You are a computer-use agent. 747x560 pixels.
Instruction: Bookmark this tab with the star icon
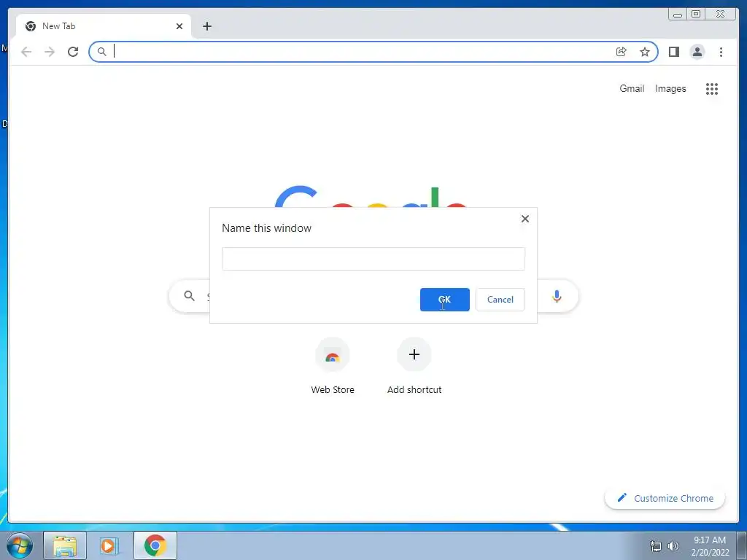point(645,52)
